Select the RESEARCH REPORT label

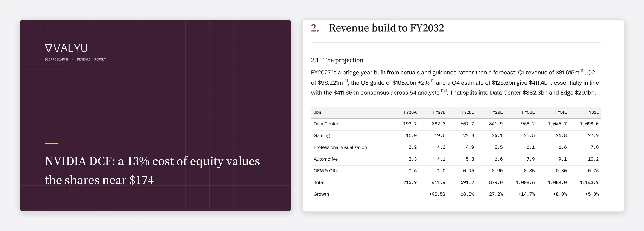pyautogui.click(x=91, y=59)
